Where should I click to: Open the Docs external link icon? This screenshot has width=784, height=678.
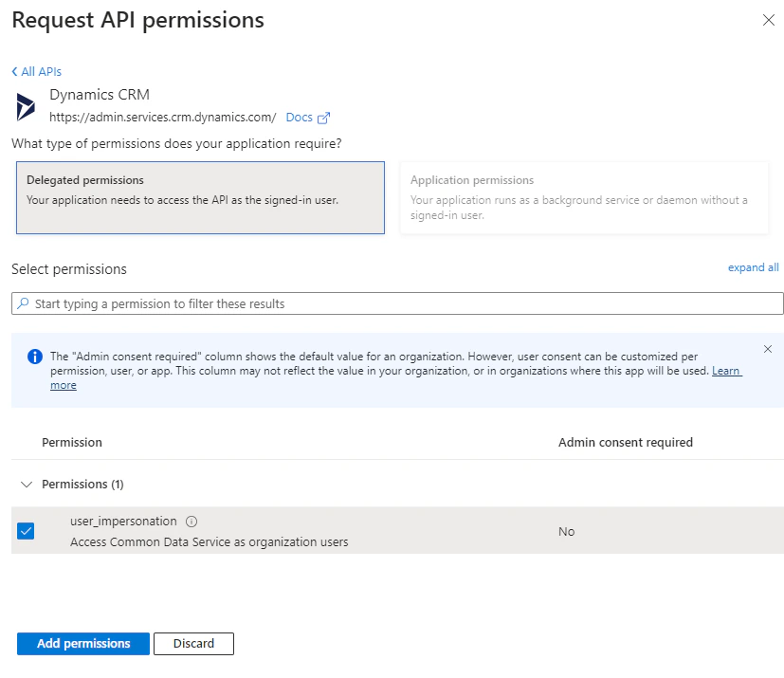pos(323,118)
